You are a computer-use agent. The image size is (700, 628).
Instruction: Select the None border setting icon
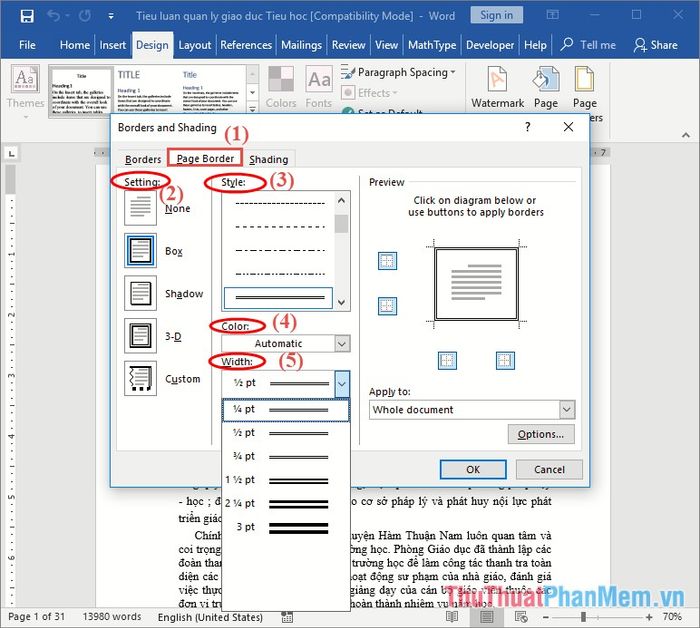pos(140,208)
